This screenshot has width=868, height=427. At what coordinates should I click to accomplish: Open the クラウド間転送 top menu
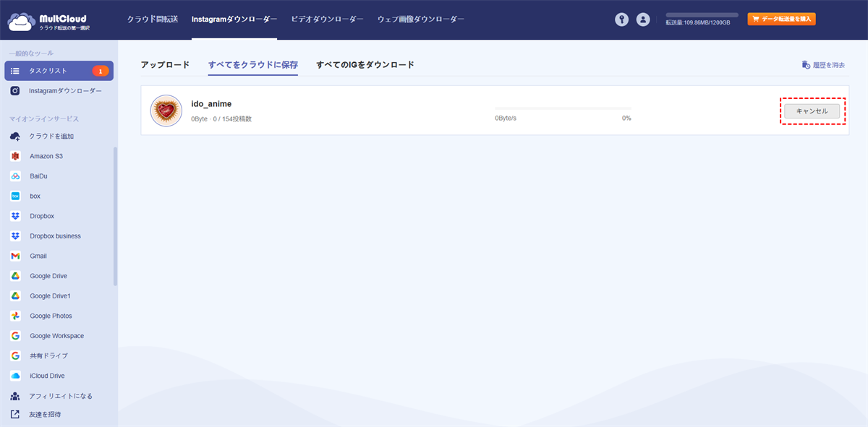click(x=152, y=20)
